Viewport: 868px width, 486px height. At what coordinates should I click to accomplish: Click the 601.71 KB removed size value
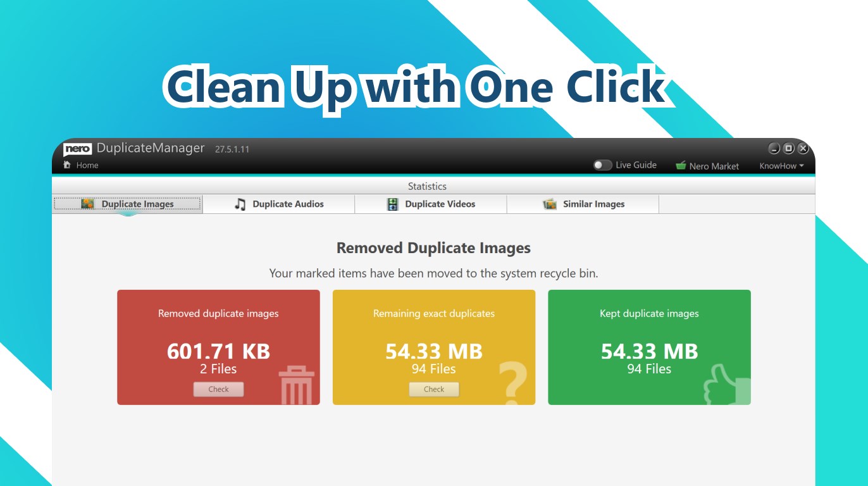(218, 351)
